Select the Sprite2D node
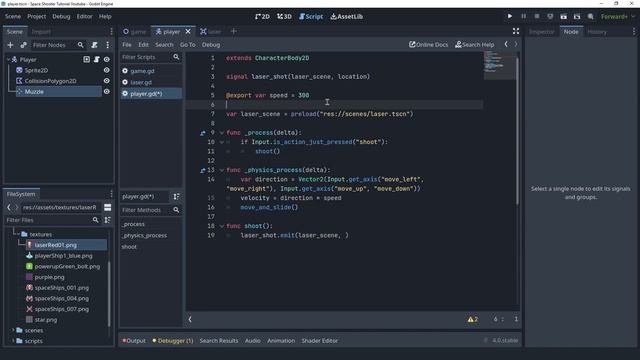This screenshot has width=640, height=360. pos(36,70)
